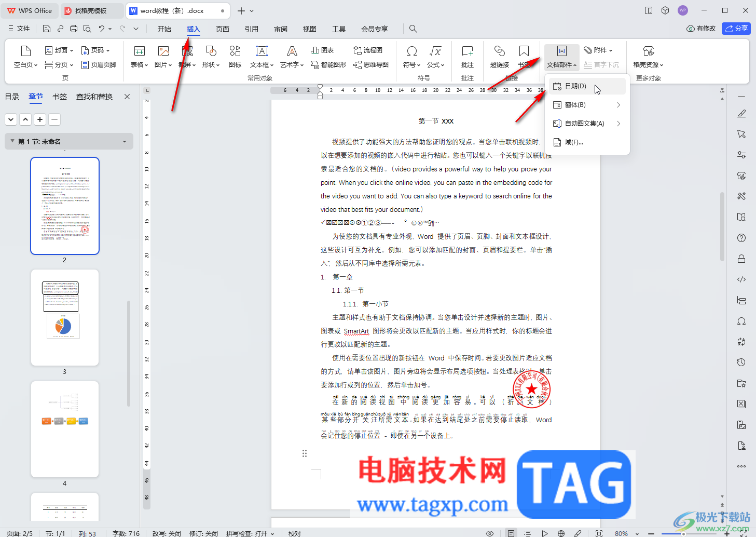Open the 形状 shapes dropdown

[x=211, y=57]
